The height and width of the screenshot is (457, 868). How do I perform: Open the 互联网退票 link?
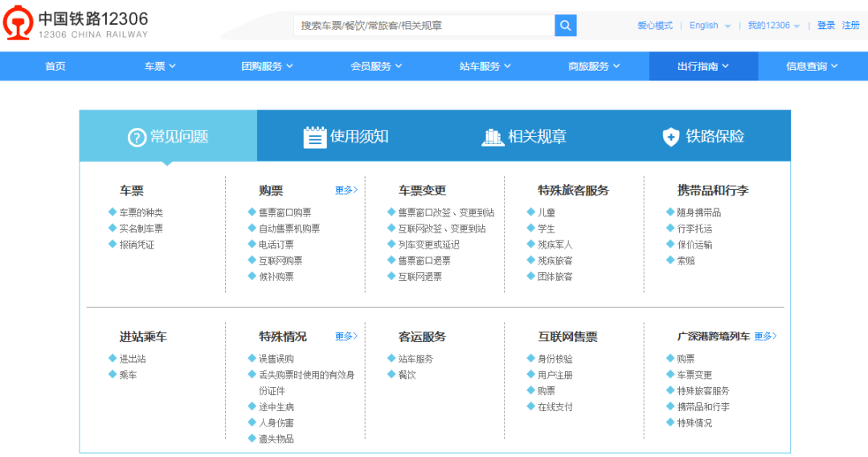click(x=420, y=277)
